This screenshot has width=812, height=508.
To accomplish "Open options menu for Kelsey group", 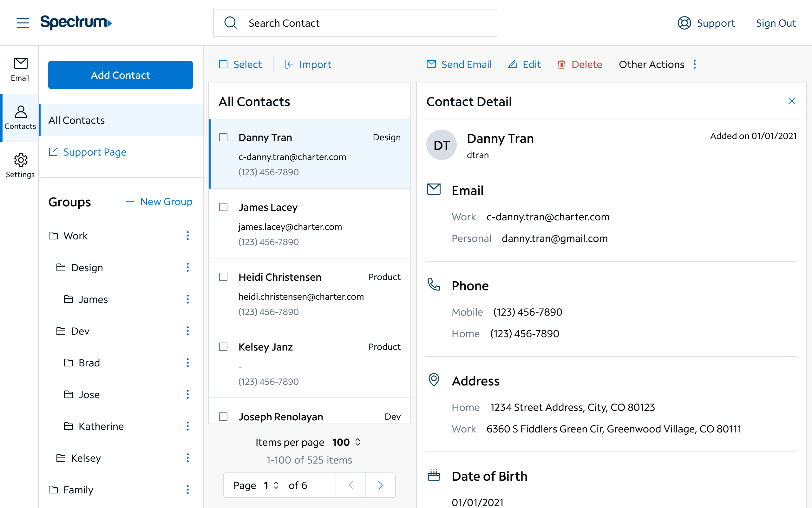I will [187, 458].
